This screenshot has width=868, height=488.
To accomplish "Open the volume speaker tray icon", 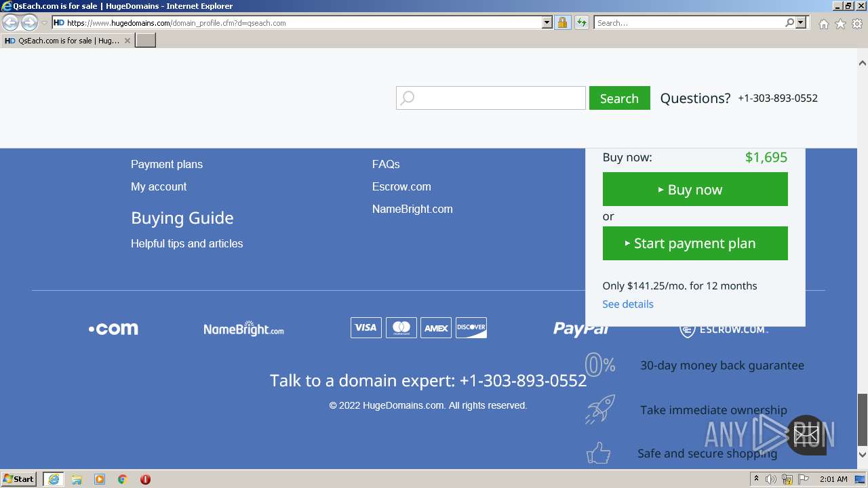I will point(771,479).
